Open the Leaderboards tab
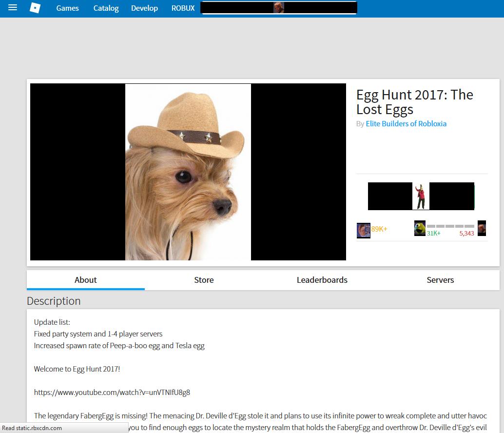This screenshot has width=504, height=433. tap(322, 280)
